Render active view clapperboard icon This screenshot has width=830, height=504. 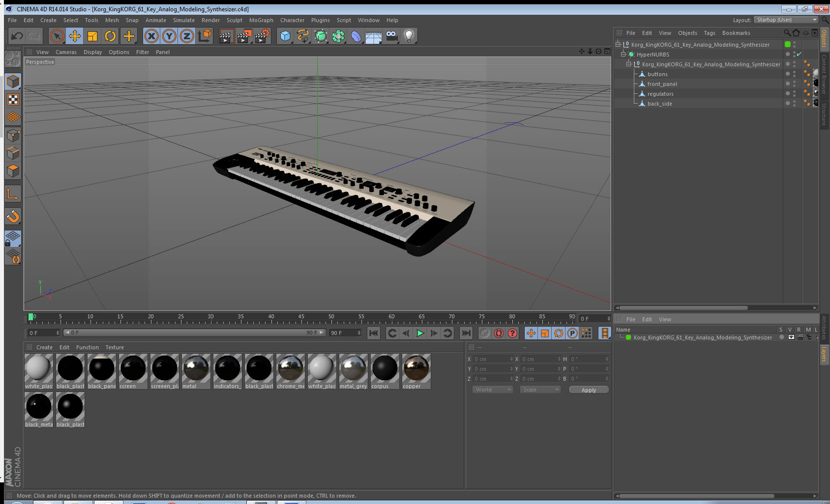[x=226, y=36]
